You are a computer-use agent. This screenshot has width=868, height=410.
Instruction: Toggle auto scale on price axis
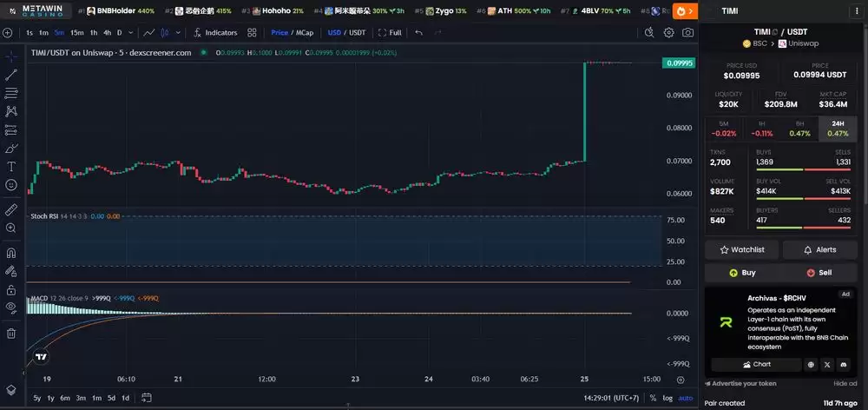click(686, 398)
